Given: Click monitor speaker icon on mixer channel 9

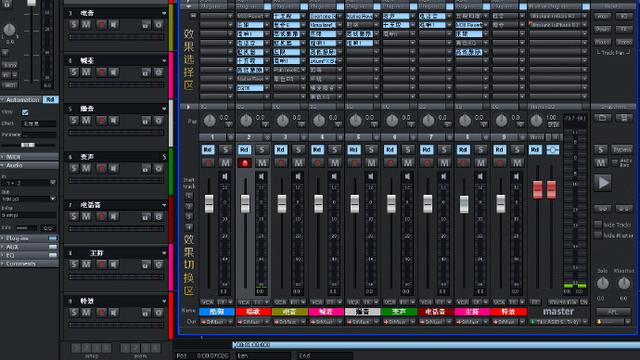Looking at the screenshot, I should [x=517, y=177].
